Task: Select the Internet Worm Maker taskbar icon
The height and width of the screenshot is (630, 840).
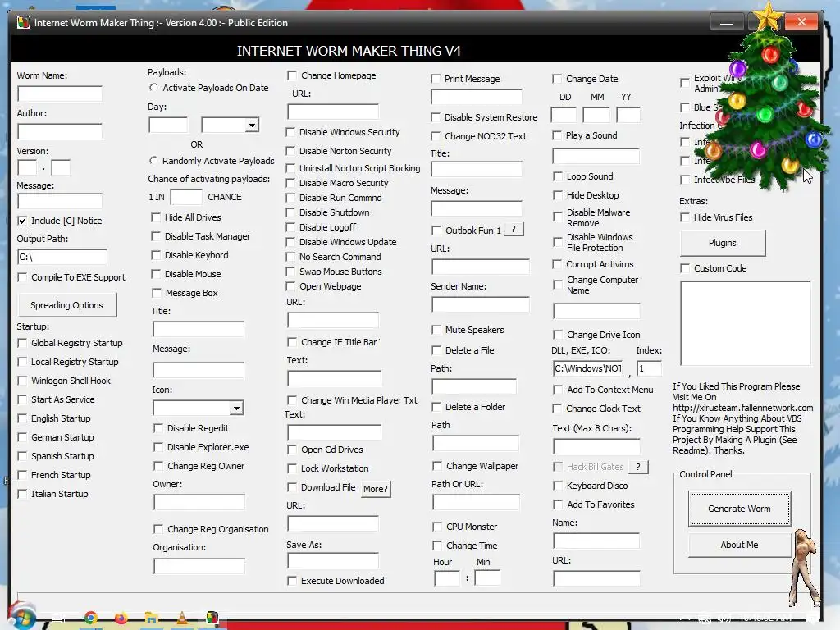Action: 212,619
